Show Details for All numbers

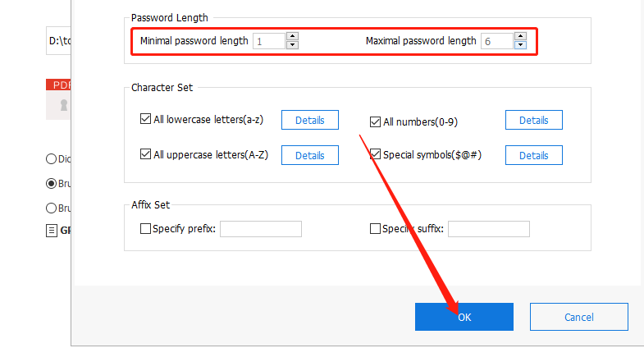point(533,120)
